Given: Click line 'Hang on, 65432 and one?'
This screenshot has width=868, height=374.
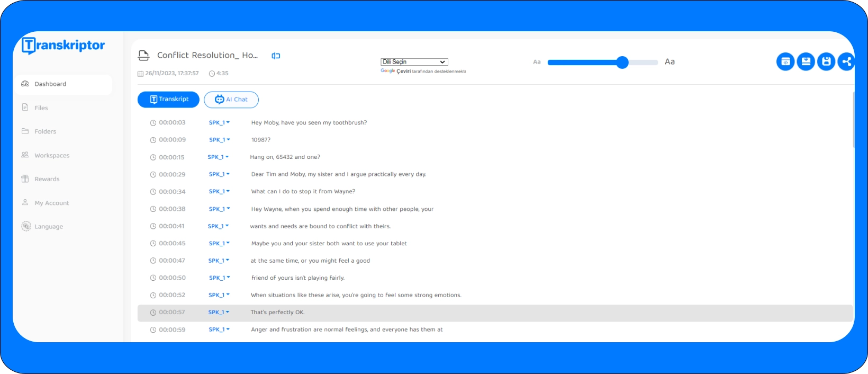Looking at the screenshot, I should tap(285, 157).
